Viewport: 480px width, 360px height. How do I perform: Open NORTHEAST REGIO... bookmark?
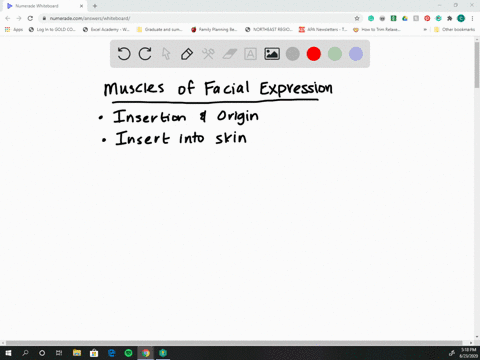pyautogui.click(x=268, y=29)
